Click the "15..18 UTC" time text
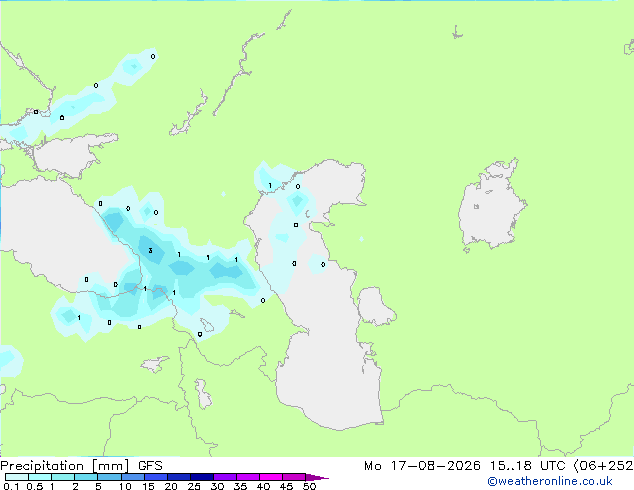This screenshot has width=634, height=490. (x=527, y=466)
